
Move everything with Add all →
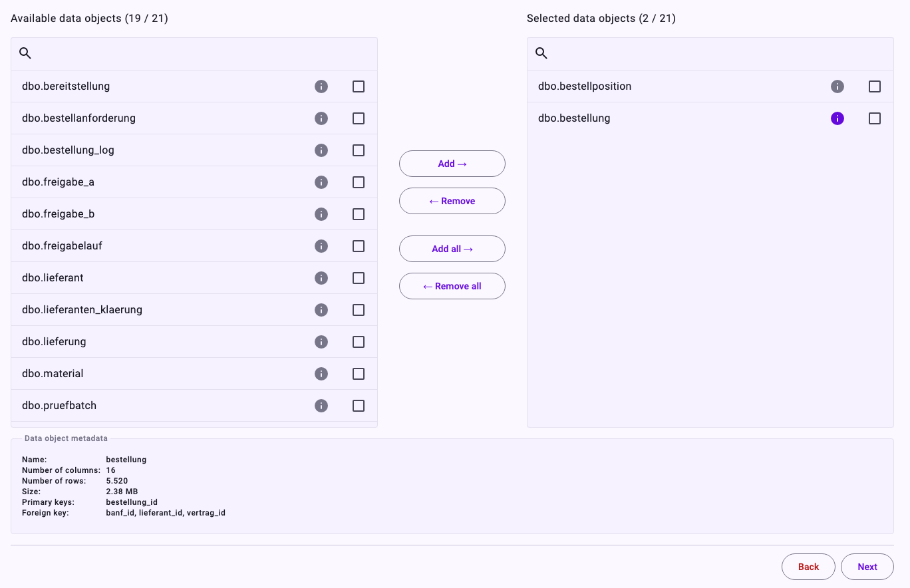[x=452, y=249]
